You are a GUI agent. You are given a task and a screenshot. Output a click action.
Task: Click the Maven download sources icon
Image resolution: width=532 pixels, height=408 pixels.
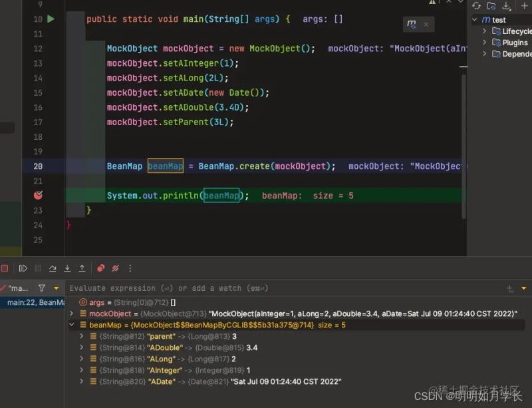pos(506,6)
